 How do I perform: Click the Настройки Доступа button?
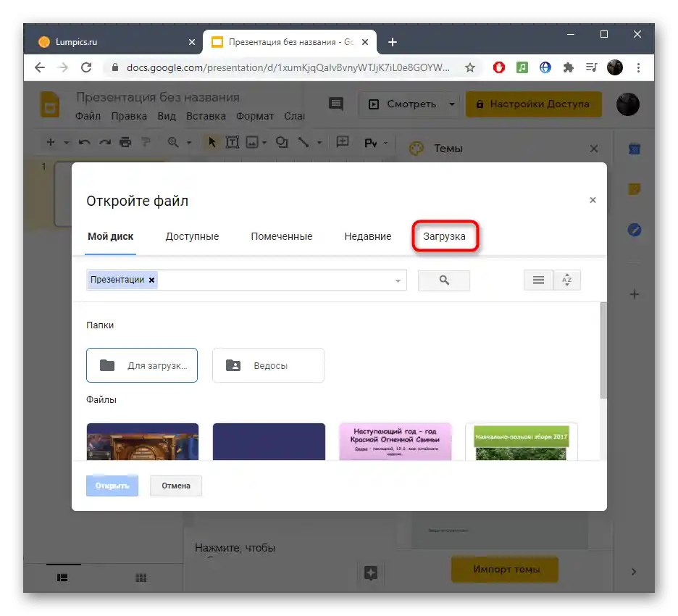534,104
